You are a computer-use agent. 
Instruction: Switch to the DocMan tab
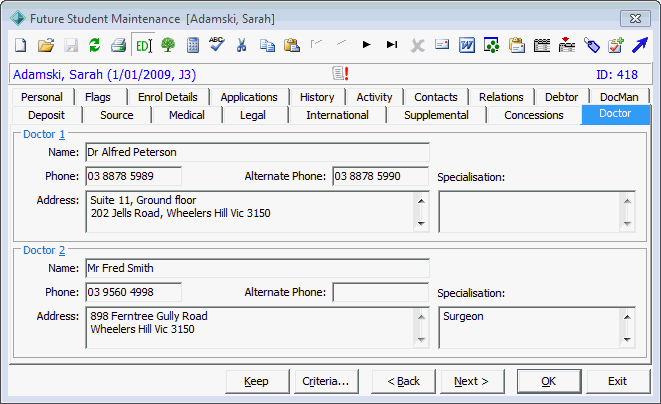[x=619, y=97]
